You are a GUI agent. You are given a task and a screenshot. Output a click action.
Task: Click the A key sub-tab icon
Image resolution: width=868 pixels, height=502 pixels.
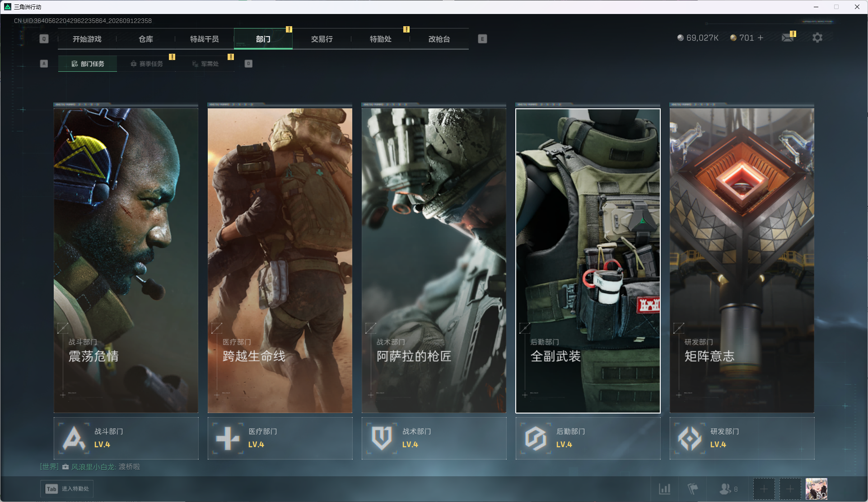pyautogui.click(x=44, y=64)
